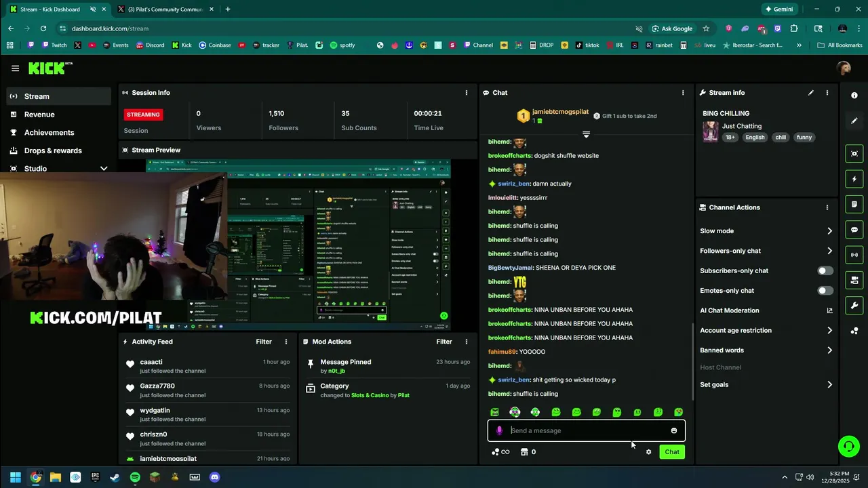This screenshot has width=868, height=488.
Task: Click the info icon in right sidebar
Action: [x=854, y=96]
